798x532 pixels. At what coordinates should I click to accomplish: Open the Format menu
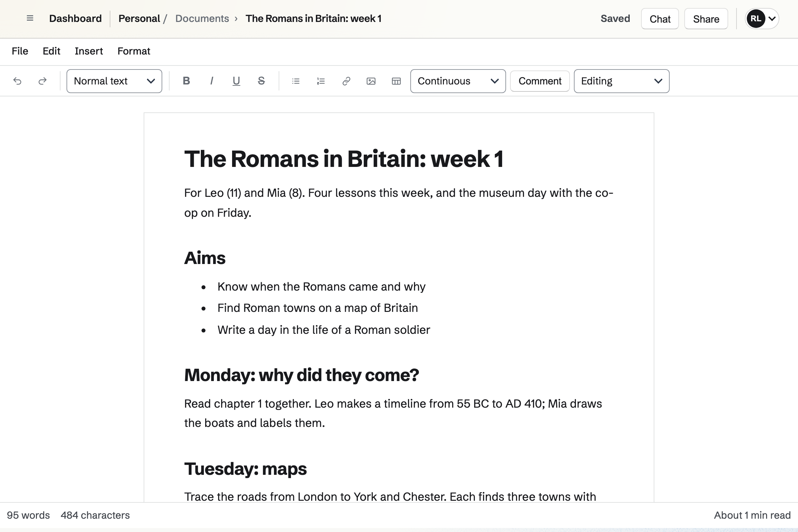click(x=134, y=51)
